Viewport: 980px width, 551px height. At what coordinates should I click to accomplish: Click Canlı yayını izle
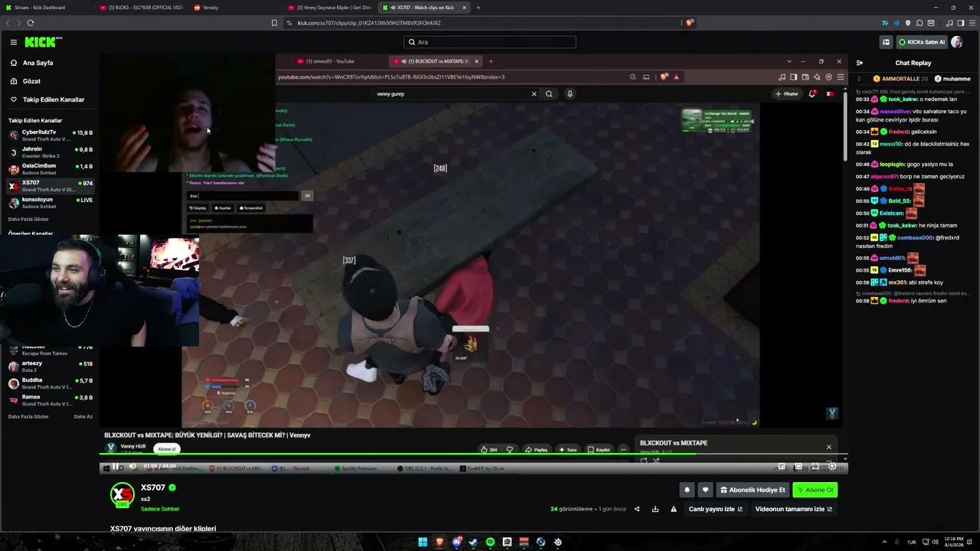point(716,509)
